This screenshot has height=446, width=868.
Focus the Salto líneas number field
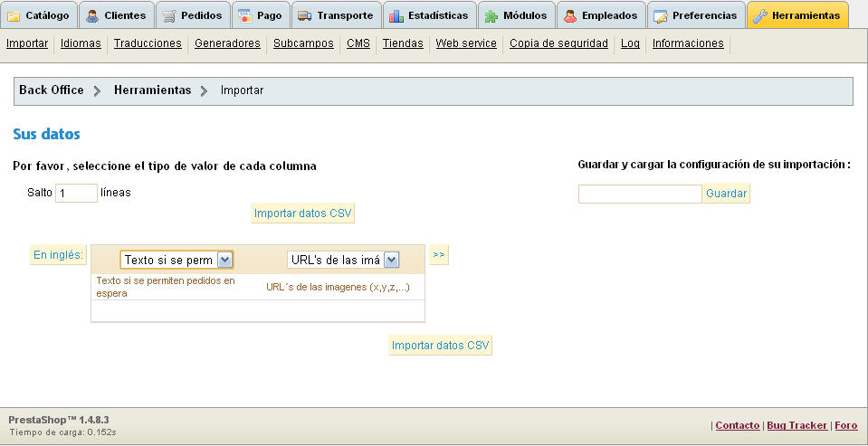click(x=76, y=193)
